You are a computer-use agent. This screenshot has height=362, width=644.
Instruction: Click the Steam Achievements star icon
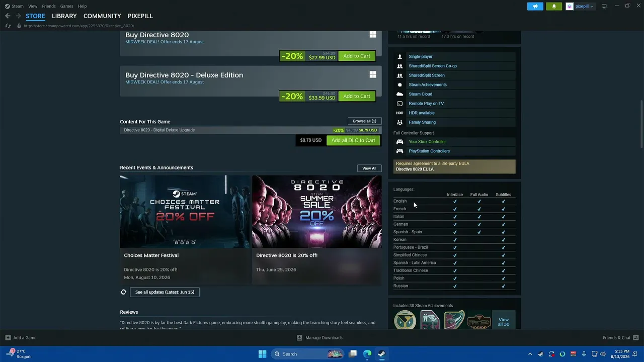[x=400, y=85]
